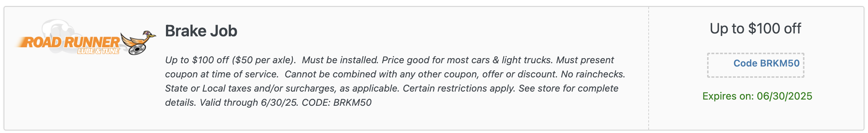Click the orange ROAD RUNNER lettering
868x133 pixels.
tap(68, 42)
